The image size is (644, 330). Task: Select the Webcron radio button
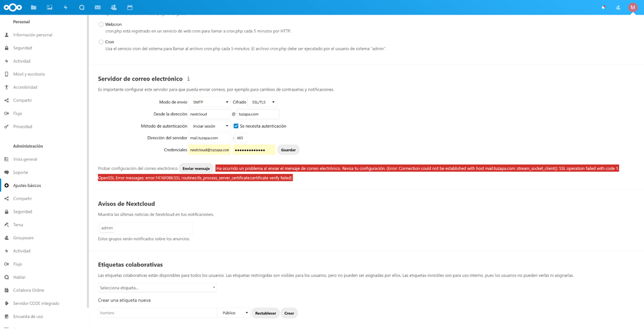(101, 25)
